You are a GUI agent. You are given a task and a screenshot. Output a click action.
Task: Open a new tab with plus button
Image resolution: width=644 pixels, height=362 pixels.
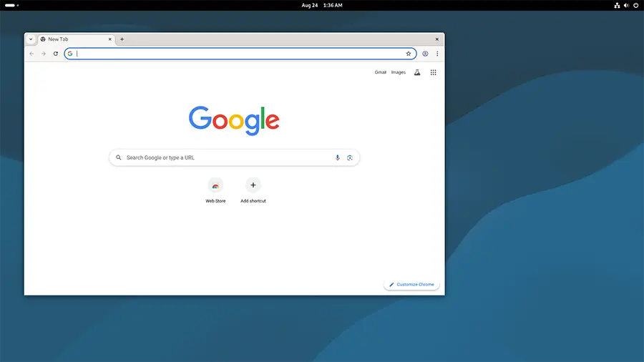coord(122,39)
